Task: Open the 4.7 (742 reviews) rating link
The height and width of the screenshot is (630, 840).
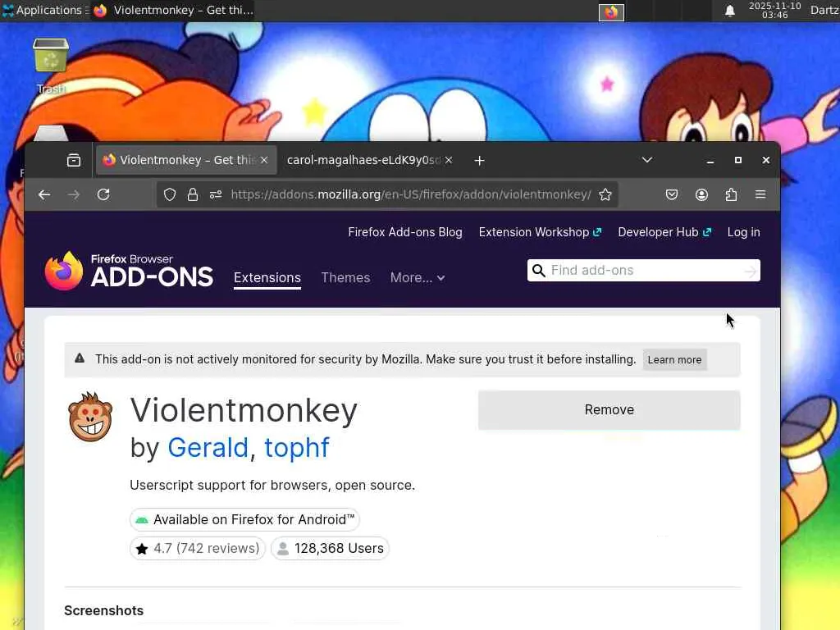Action: (x=197, y=549)
